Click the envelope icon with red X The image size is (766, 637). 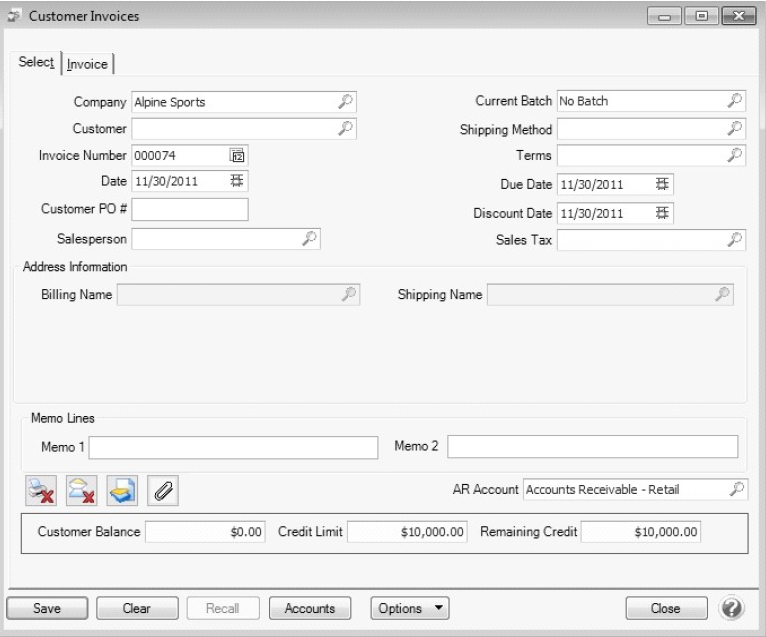pos(83,489)
